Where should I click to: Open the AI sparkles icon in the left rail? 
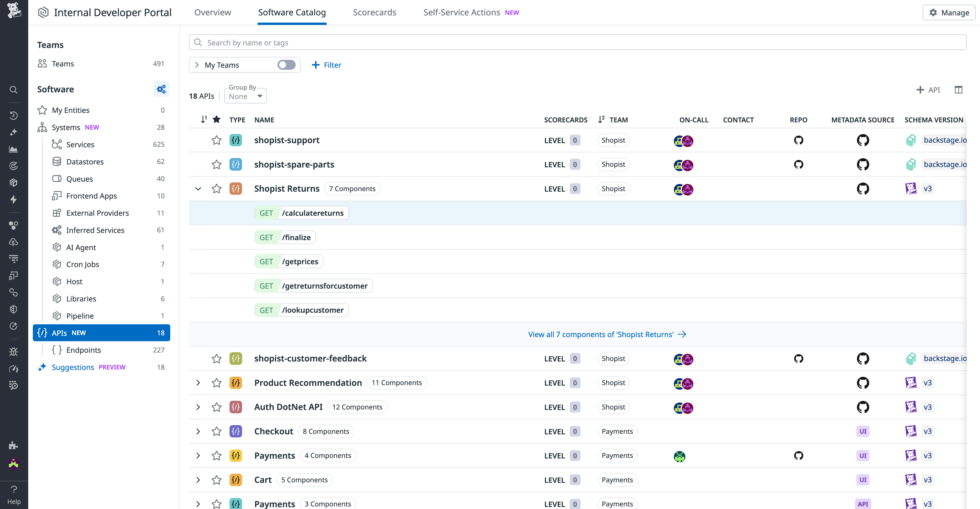point(14,132)
